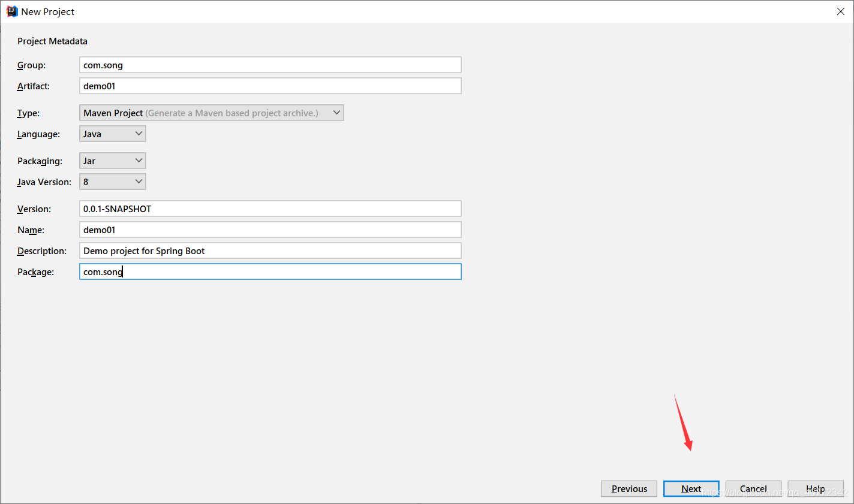Viewport: 854px width, 504px height.
Task: Click the Group: label
Action: [31, 65]
